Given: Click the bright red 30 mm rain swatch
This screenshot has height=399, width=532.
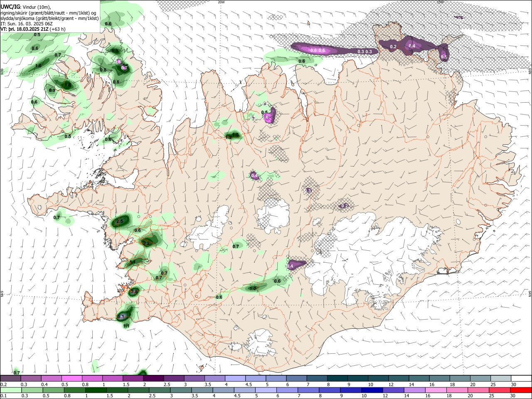Looking at the screenshot, I should (x=521, y=390).
